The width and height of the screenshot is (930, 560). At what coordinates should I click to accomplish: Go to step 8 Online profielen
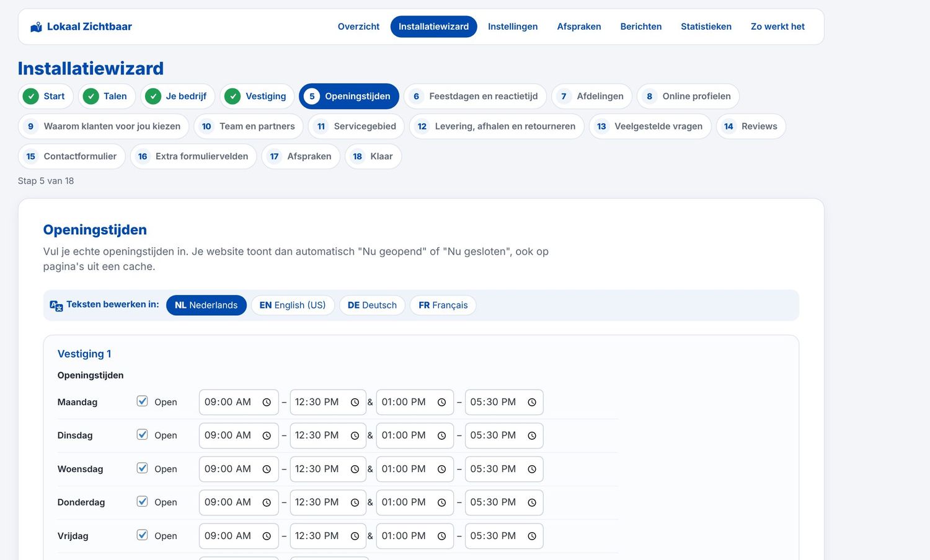point(688,96)
